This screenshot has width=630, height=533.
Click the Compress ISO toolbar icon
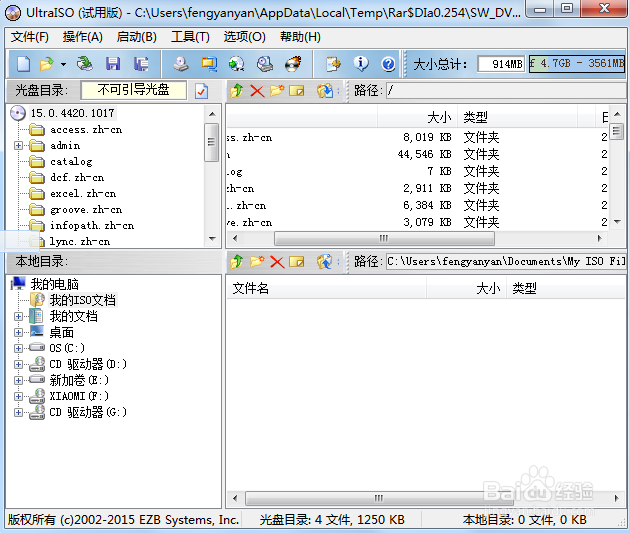point(209,64)
